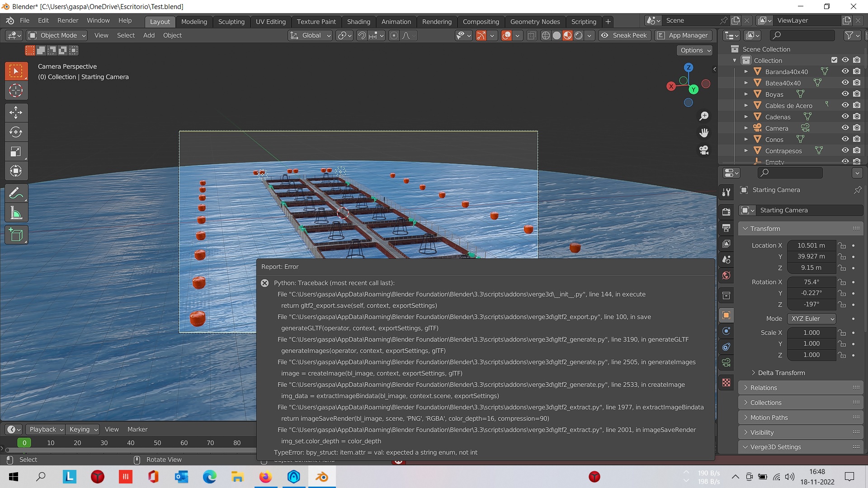Switch to rendered viewport shading

(579, 35)
